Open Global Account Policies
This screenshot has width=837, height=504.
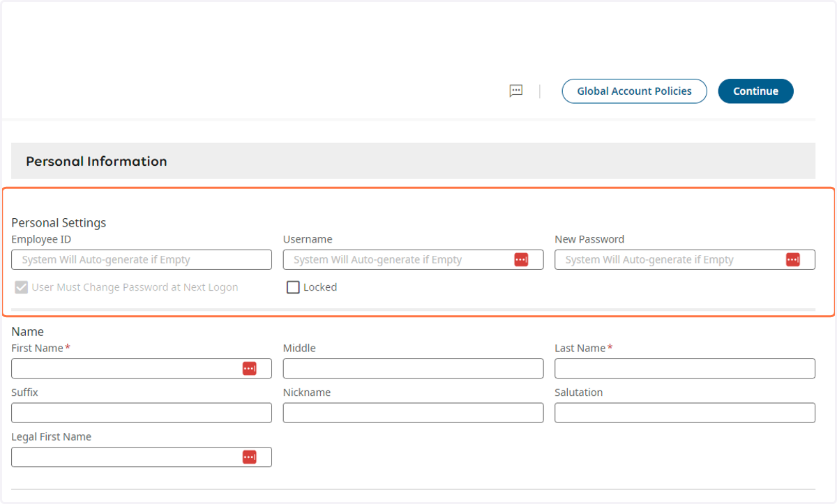coord(635,91)
